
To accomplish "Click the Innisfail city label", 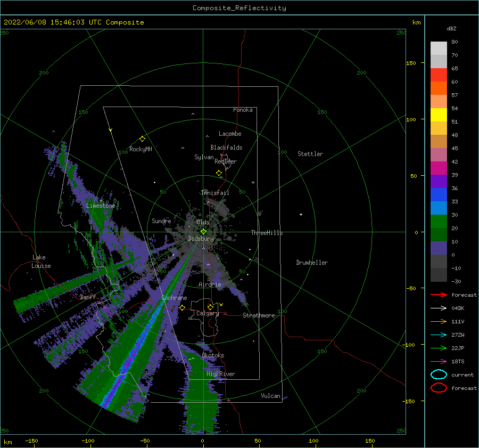I will [x=215, y=193].
